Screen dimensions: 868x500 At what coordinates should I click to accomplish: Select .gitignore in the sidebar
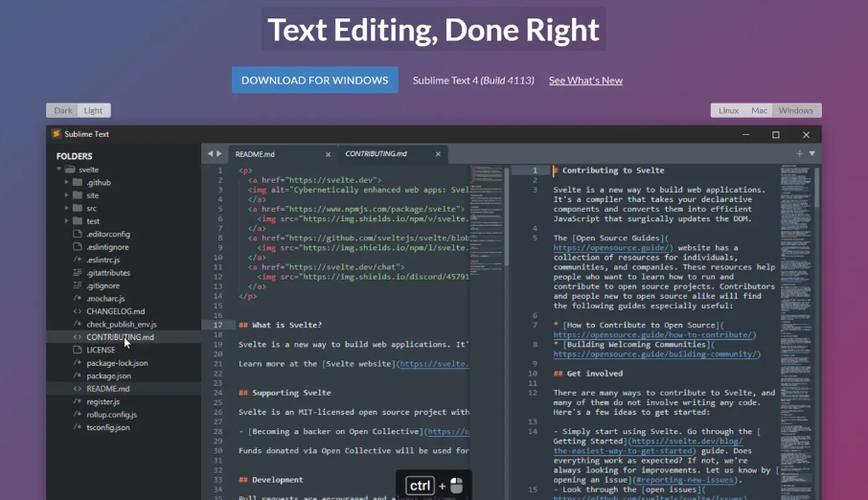[103, 285]
